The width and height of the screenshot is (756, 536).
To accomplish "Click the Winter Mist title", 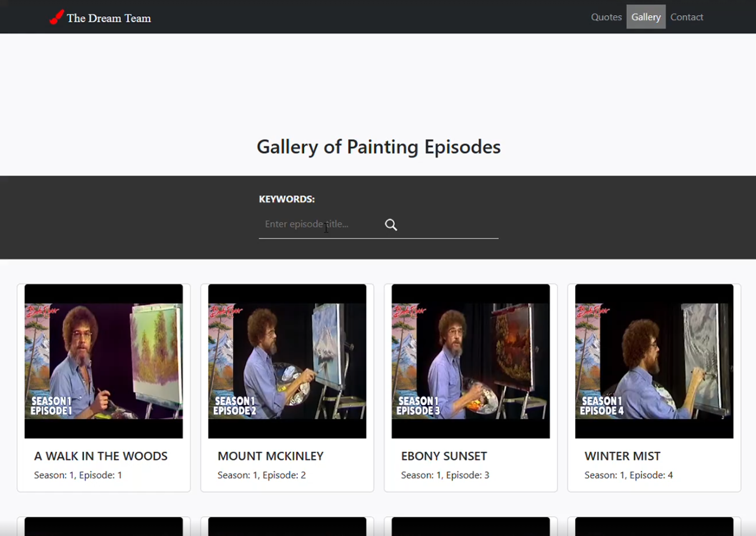I will point(623,456).
